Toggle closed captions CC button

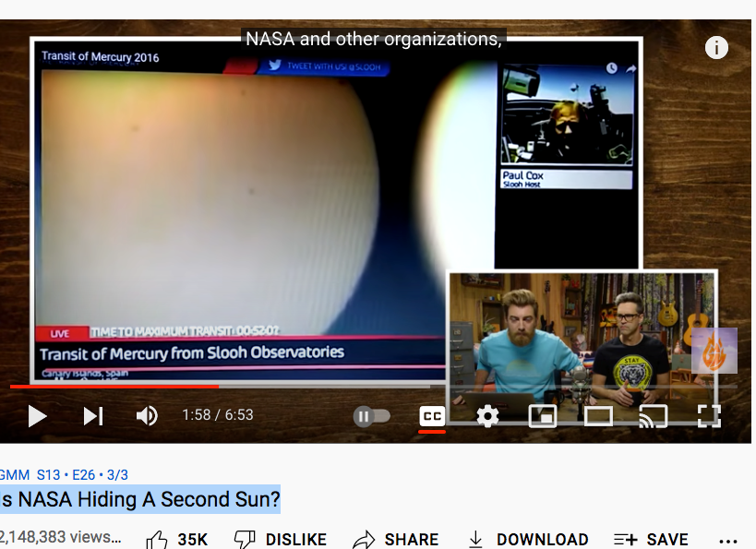[432, 416]
